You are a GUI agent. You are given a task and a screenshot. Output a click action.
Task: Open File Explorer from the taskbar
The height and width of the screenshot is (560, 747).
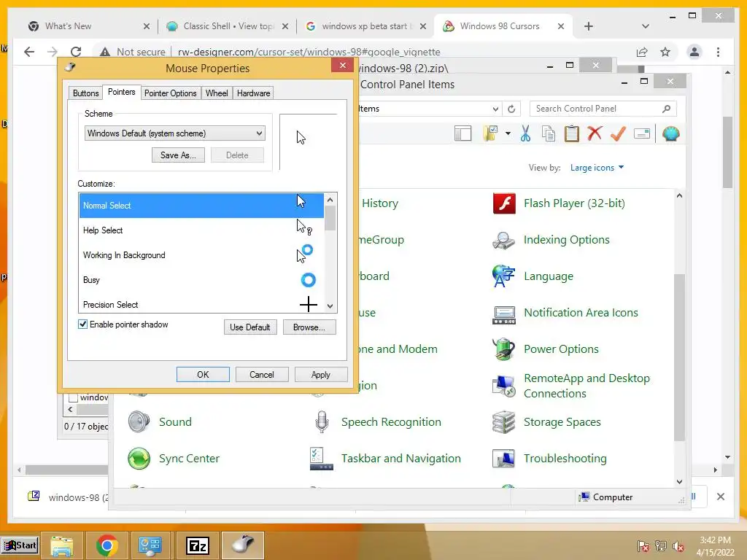tap(62, 545)
